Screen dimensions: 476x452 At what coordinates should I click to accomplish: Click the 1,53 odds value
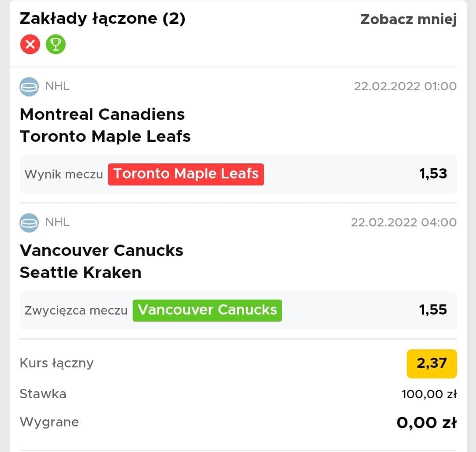point(433,174)
